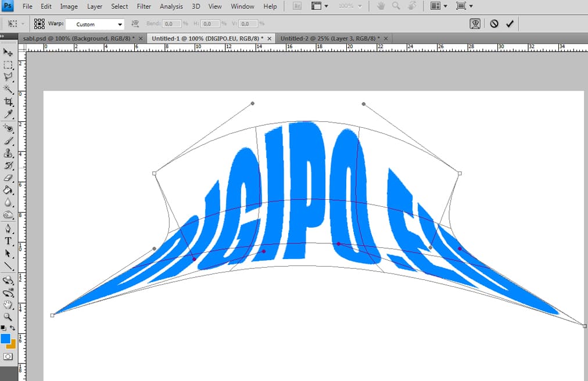This screenshot has height=381, width=588.
Task: Select the Horizontal Type tool
Action: [x=8, y=241]
